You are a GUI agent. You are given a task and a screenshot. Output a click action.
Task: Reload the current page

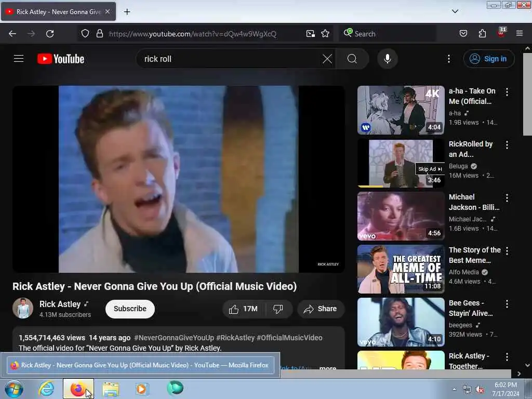click(50, 34)
